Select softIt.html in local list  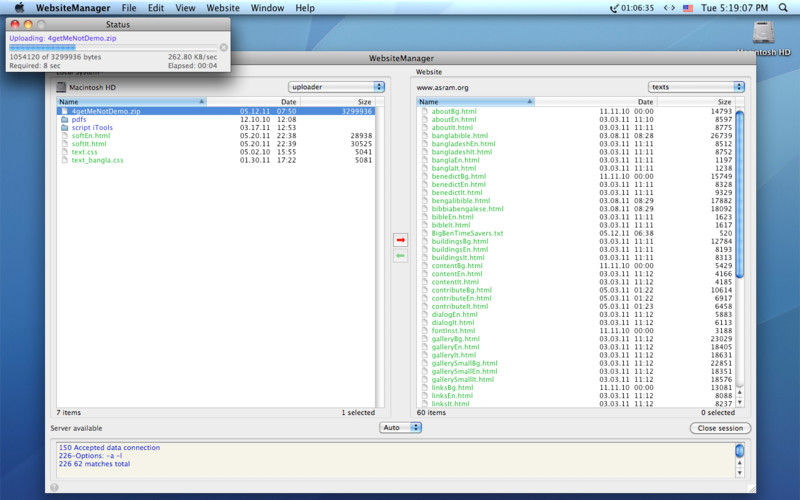coord(216,144)
